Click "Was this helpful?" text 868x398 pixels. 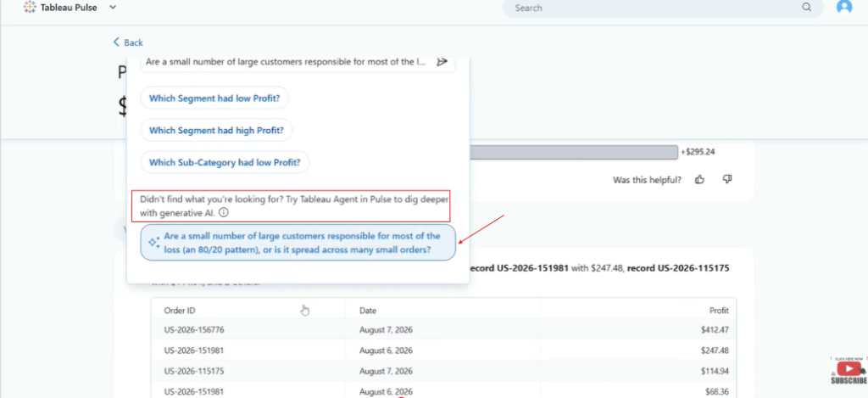click(x=647, y=180)
